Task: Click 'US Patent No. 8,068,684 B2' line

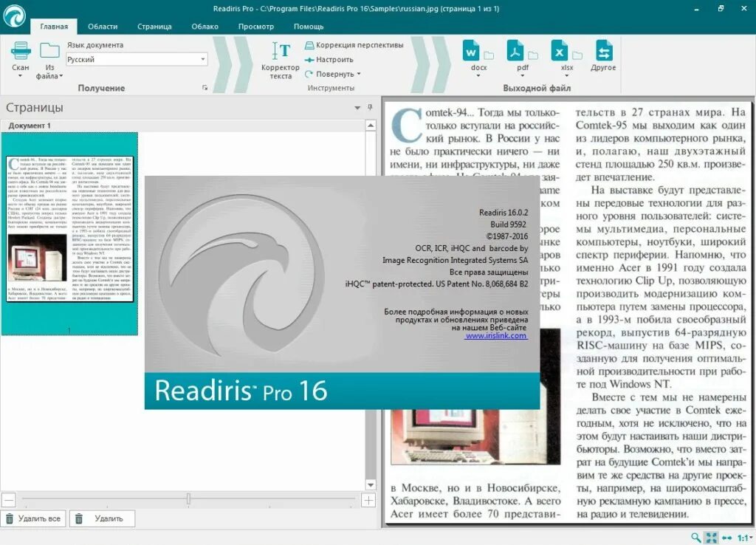Action: click(481, 284)
